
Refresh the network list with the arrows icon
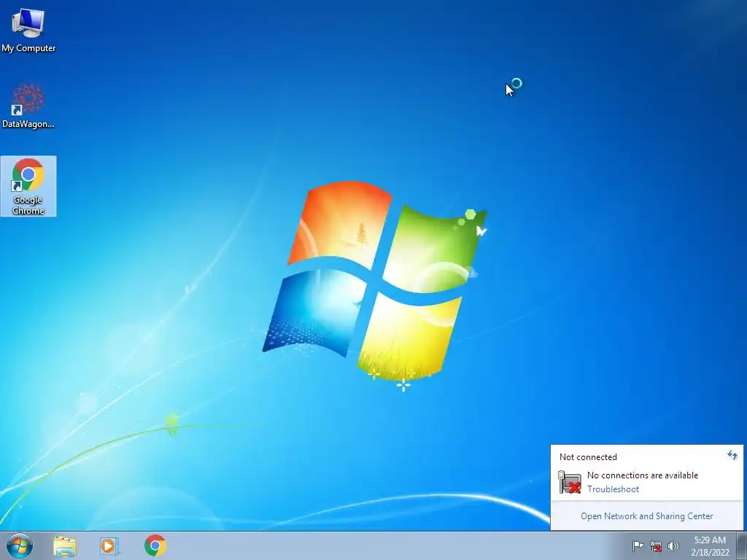point(732,455)
